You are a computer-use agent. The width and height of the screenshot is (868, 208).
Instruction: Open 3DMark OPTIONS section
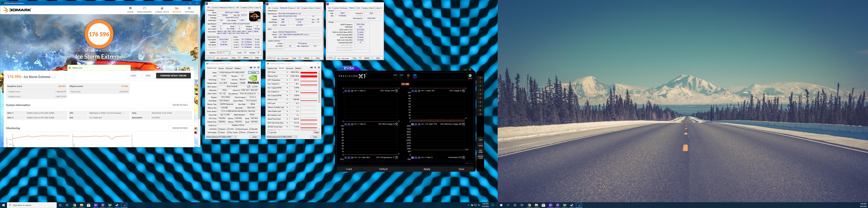coord(189,10)
